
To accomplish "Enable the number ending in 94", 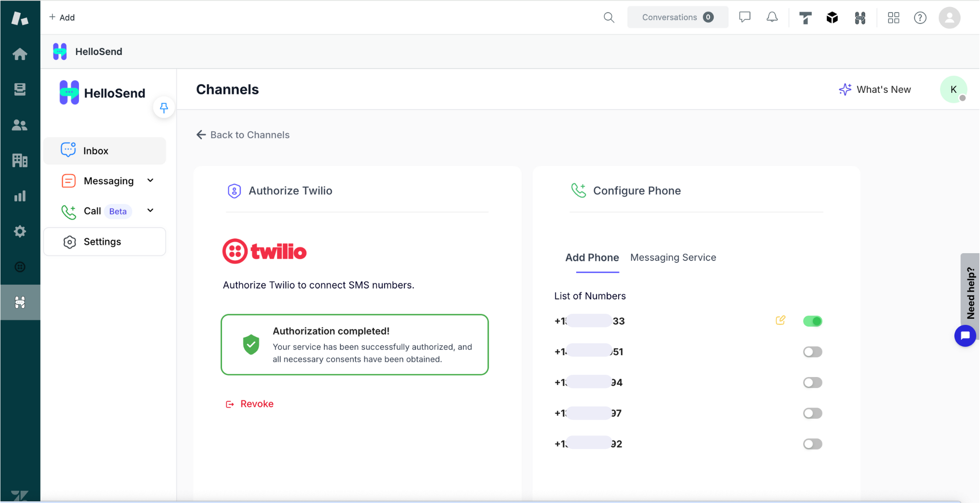I will [812, 382].
